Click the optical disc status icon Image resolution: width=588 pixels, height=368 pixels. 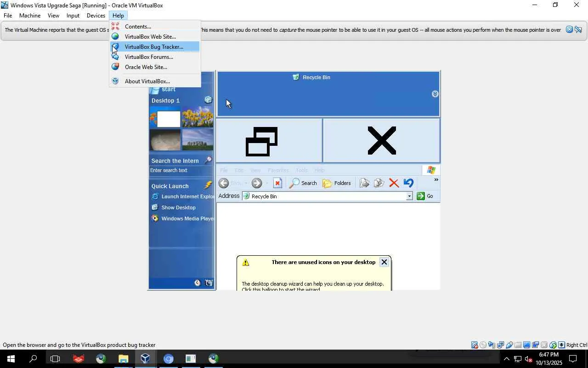click(x=483, y=345)
